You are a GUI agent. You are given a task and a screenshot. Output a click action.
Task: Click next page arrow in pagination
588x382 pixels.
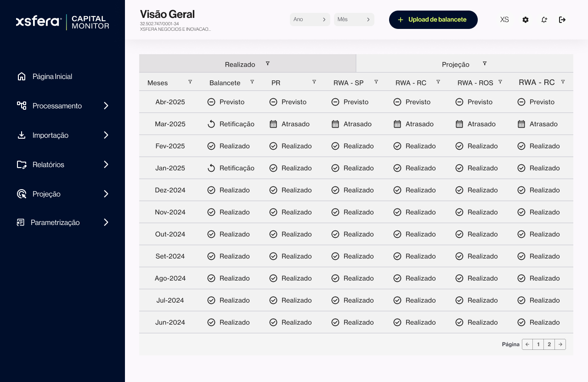click(x=560, y=344)
